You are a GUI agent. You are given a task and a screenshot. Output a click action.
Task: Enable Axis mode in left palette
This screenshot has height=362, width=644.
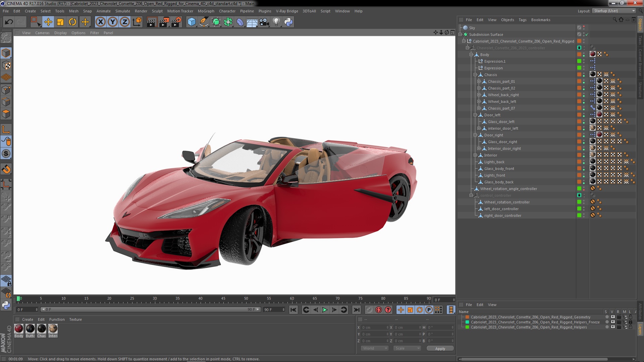pos(6,129)
